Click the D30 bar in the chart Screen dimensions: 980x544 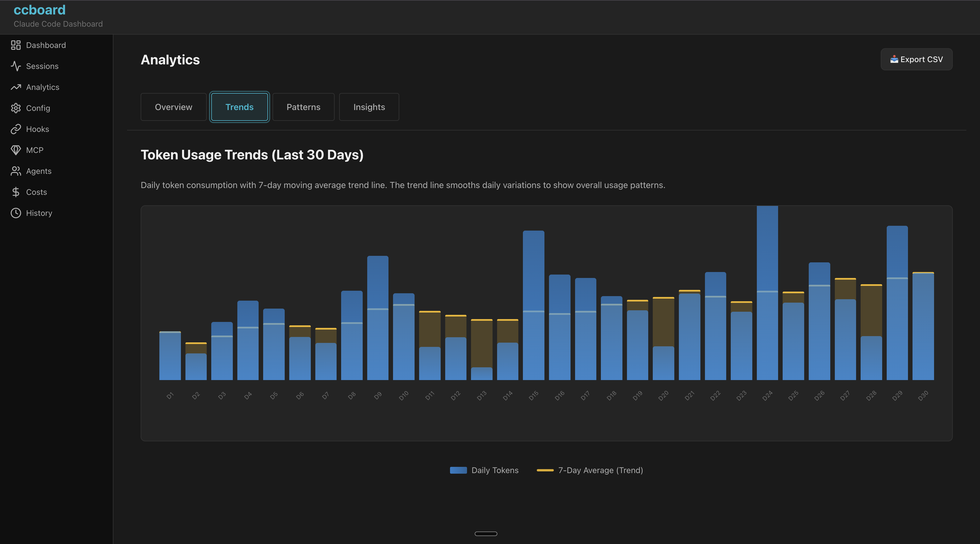(923, 327)
